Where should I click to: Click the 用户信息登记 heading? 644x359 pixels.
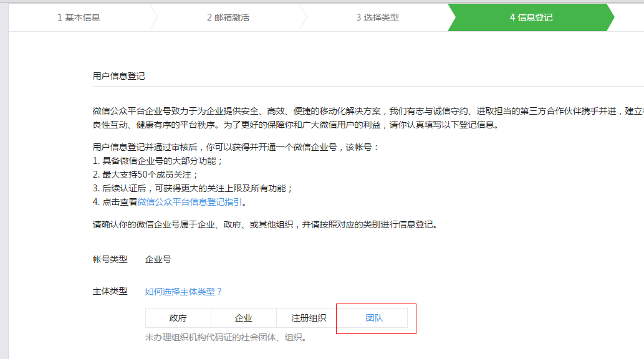pyautogui.click(x=118, y=76)
